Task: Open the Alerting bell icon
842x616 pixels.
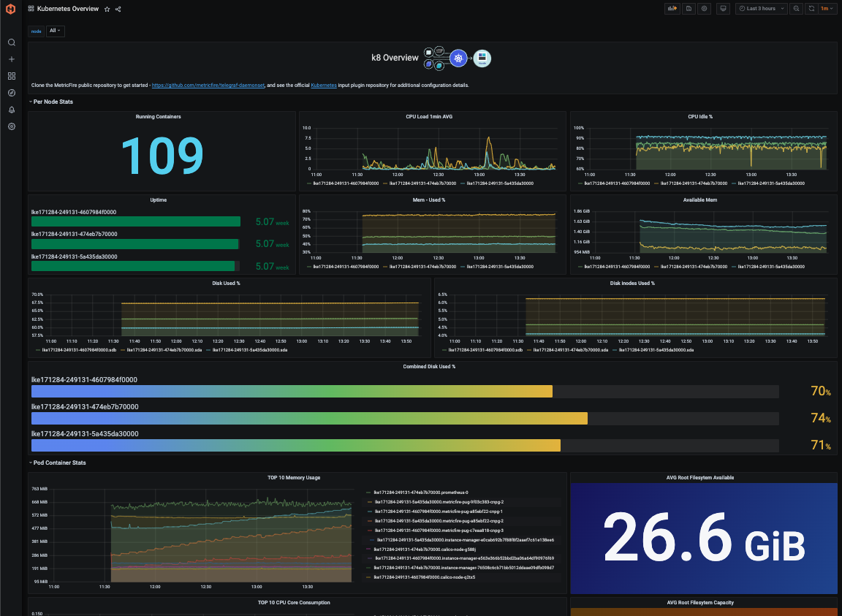Action: (11, 110)
